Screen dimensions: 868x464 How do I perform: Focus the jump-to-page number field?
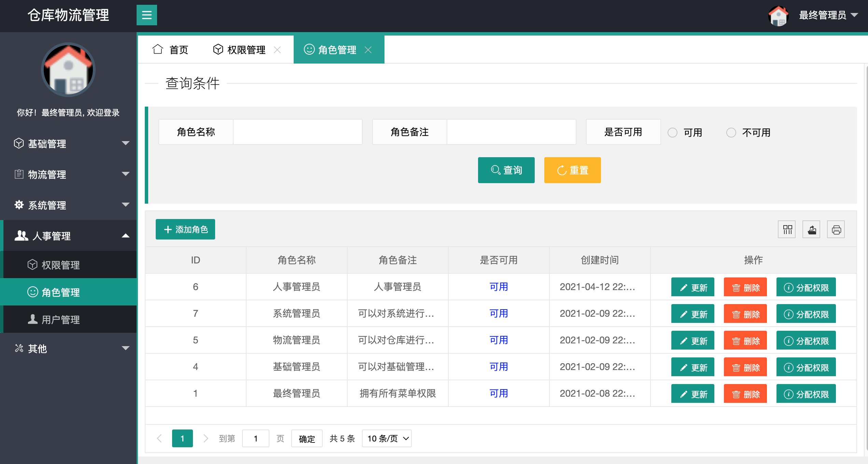coord(256,438)
